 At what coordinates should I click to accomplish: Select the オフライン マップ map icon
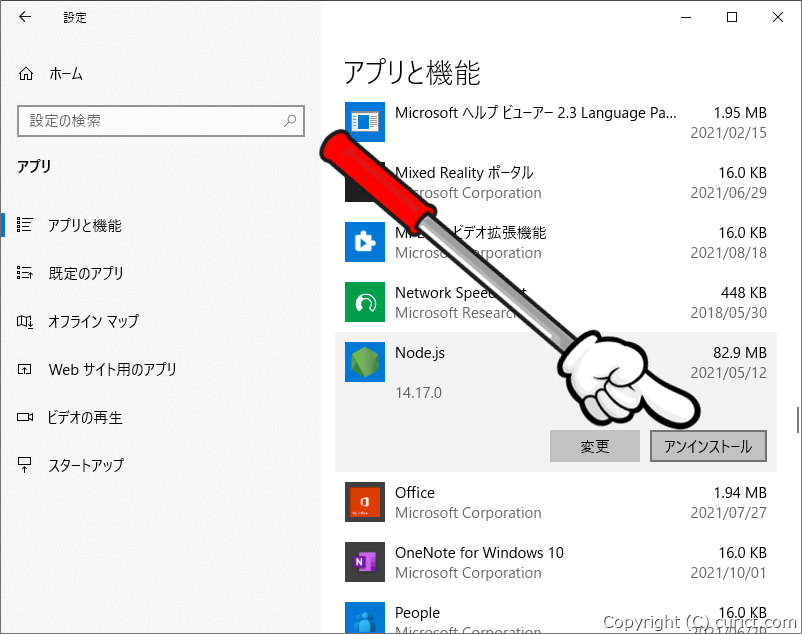pos(25,321)
